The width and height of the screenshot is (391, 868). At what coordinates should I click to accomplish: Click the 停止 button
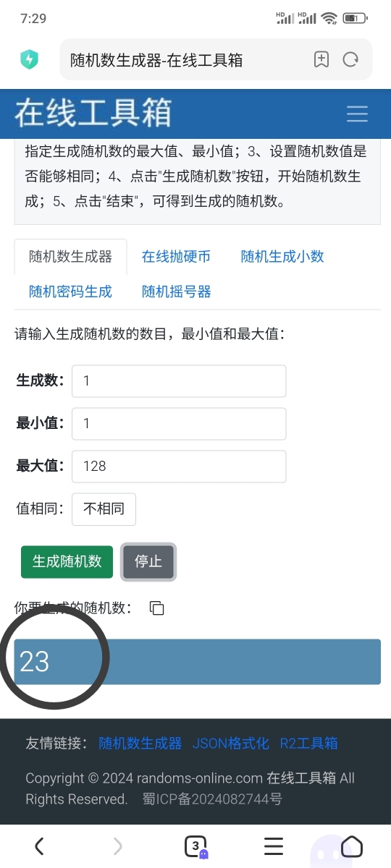pyautogui.click(x=148, y=562)
